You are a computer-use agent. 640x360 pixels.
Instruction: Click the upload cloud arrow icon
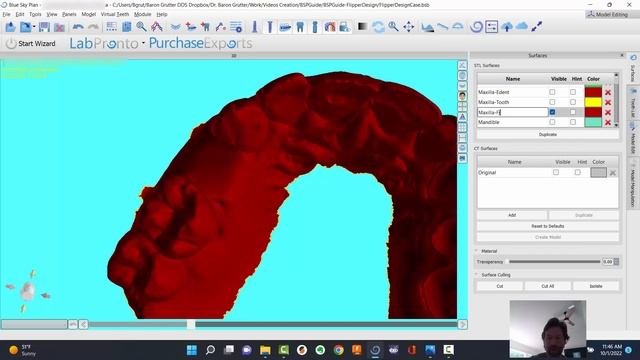pos(507,27)
